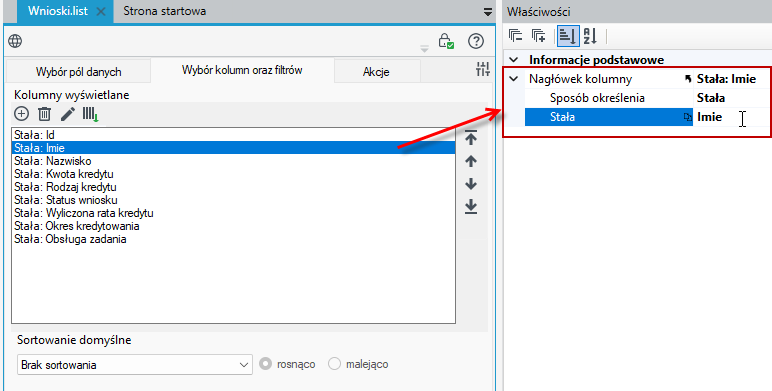The height and width of the screenshot is (391, 772).
Task: Open the sliders settings icon beside Akcje tab
Action: pos(483,69)
